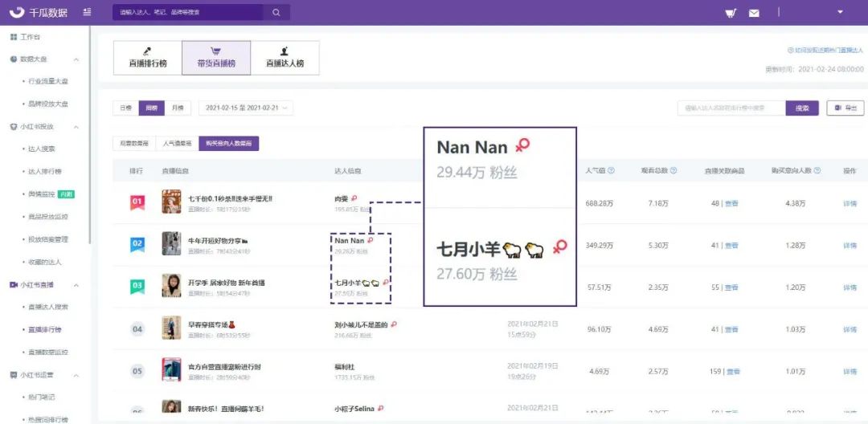Click the gray 04 rank number

(x=137, y=329)
